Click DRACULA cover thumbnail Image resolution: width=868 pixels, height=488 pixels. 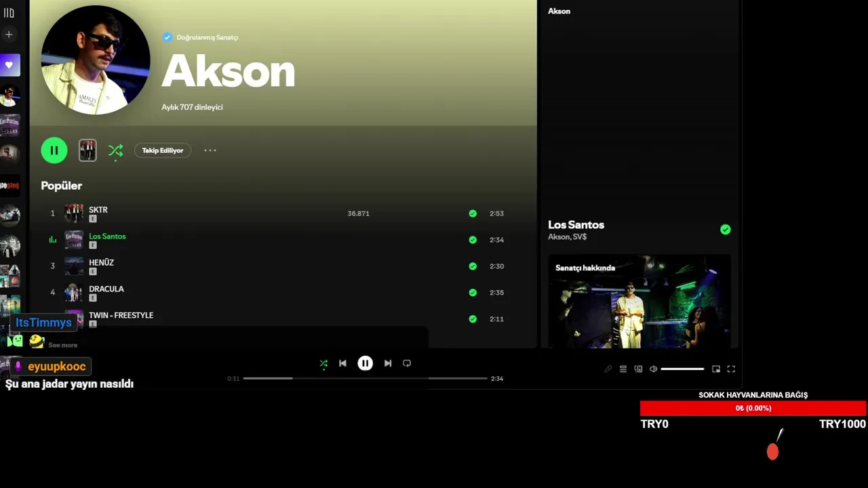74,293
